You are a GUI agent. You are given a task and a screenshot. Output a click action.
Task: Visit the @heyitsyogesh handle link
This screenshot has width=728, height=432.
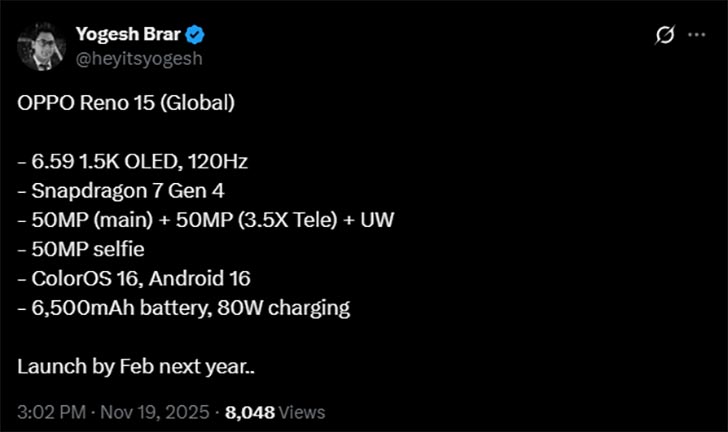[x=141, y=58]
